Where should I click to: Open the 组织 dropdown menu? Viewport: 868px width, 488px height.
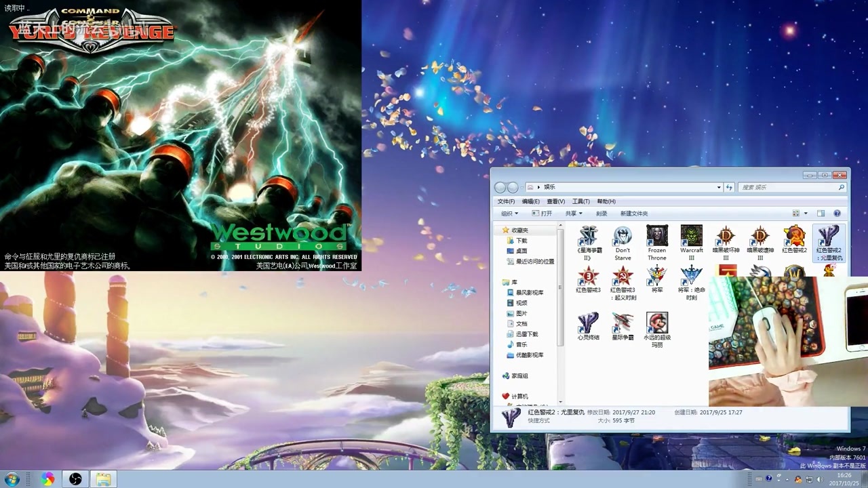point(509,213)
